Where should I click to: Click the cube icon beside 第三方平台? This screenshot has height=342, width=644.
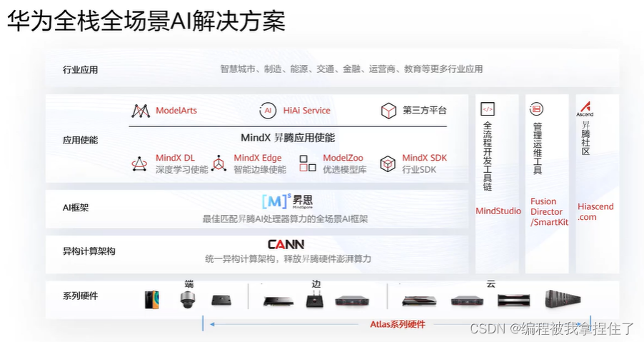(x=388, y=111)
